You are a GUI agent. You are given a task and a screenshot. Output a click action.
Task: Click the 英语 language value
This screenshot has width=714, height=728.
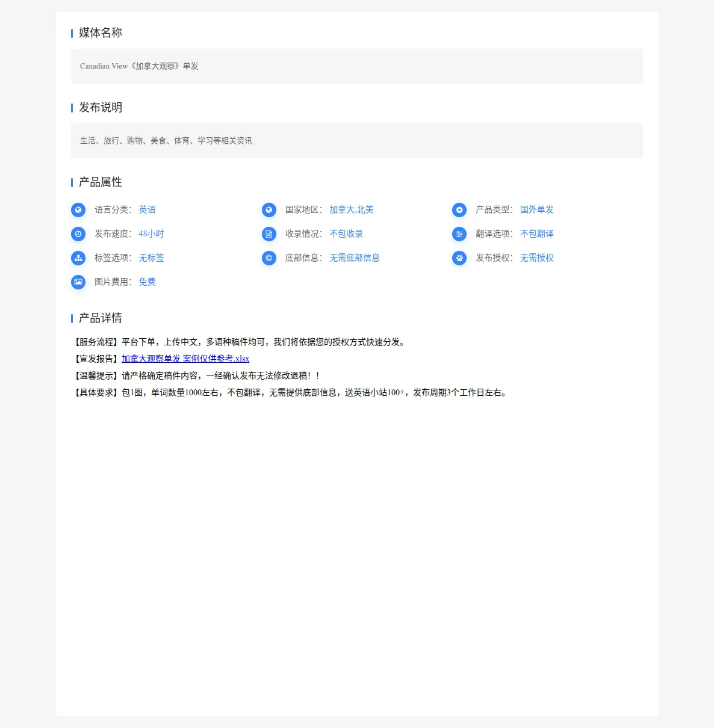[147, 210]
